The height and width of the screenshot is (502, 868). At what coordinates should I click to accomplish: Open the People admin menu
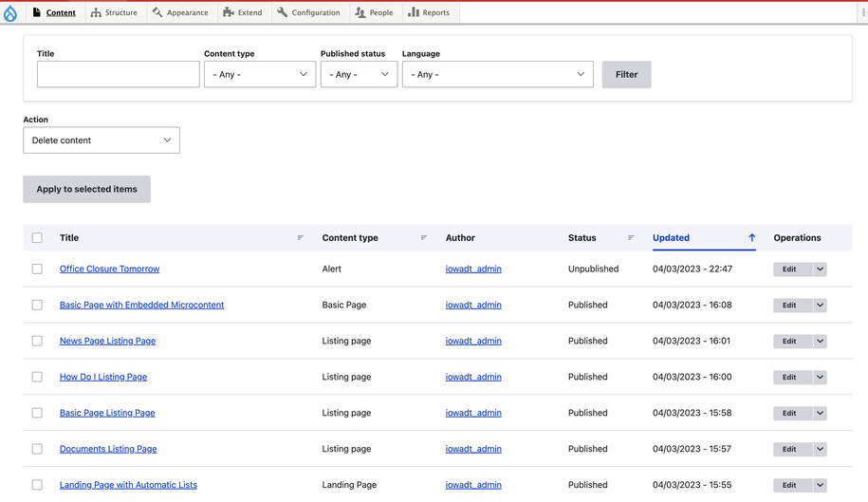point(374,12)
